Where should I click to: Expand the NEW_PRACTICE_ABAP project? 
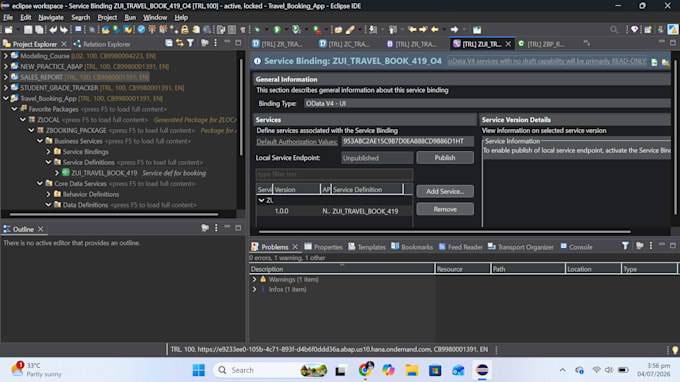pos(6,66)
